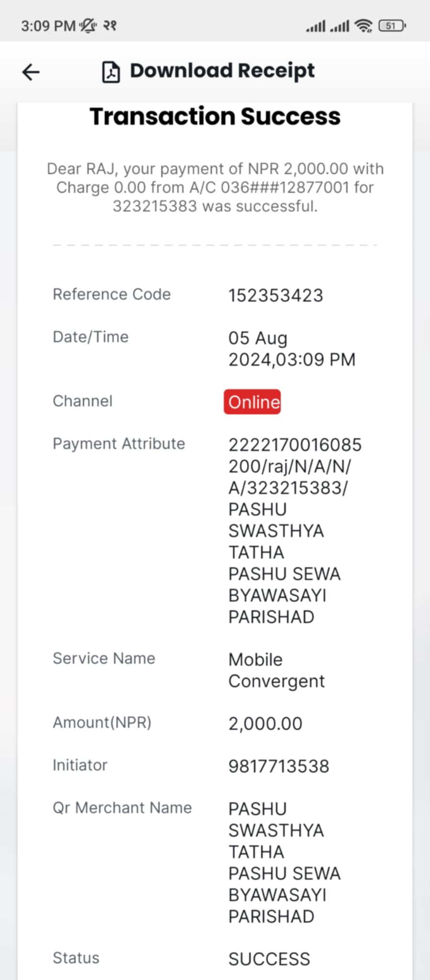Tap the back arrow icon
430x980 pixels.
tap(31, 72)
